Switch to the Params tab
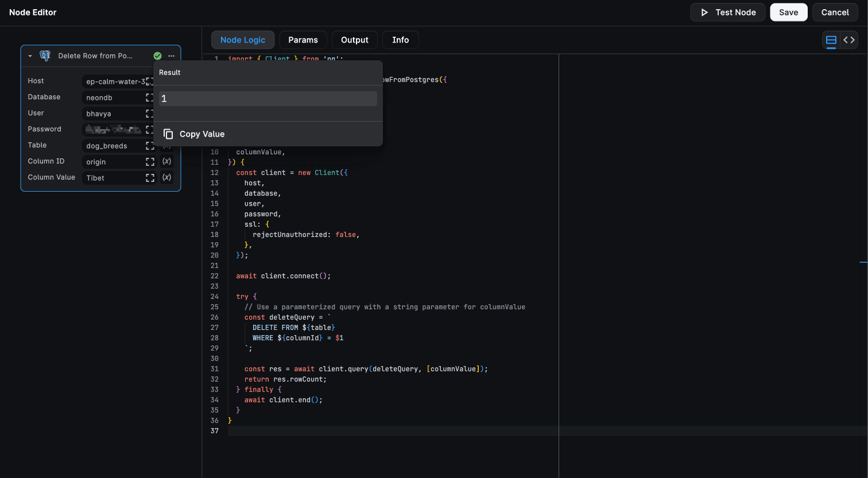Image resolution: width=868 pixels, height=478 pixels. (303, 40)
